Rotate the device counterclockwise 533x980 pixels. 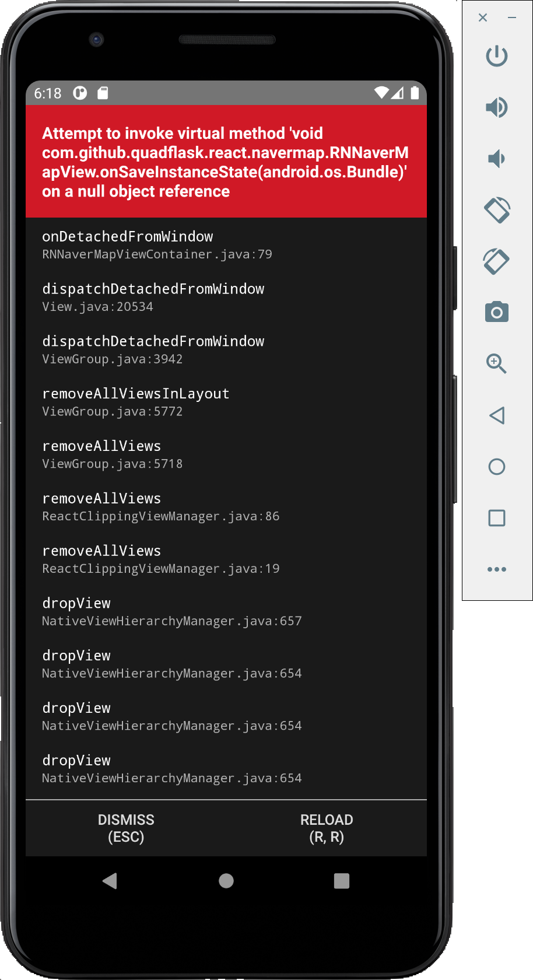tap(496, 210)
